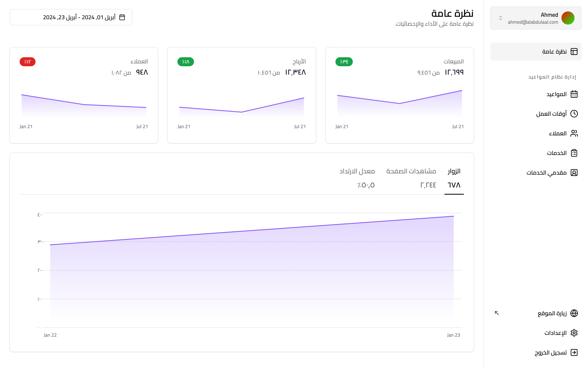Open نظرة عامة in the sidebar
This screenshot has height=368, width=588.
click(536, 52)
